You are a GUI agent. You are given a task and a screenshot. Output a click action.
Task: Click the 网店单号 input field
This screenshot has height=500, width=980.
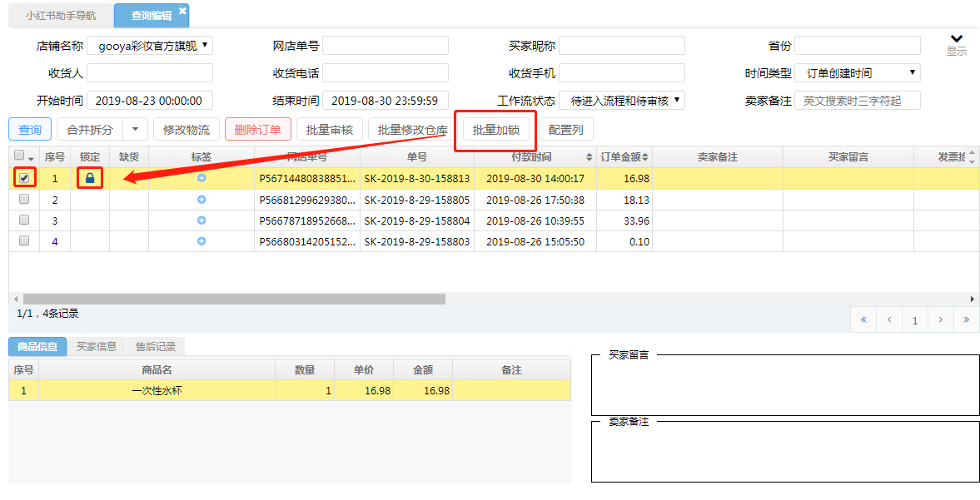386,46
